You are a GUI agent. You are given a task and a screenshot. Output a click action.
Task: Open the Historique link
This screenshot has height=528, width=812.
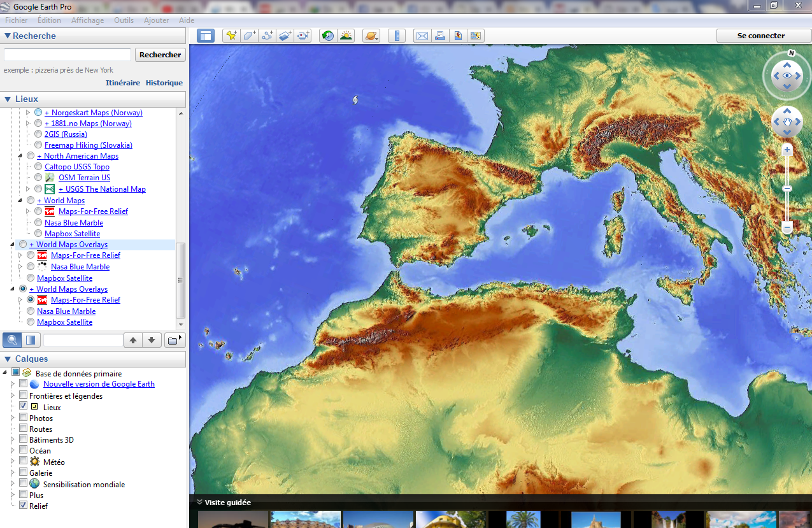(164, 83)
